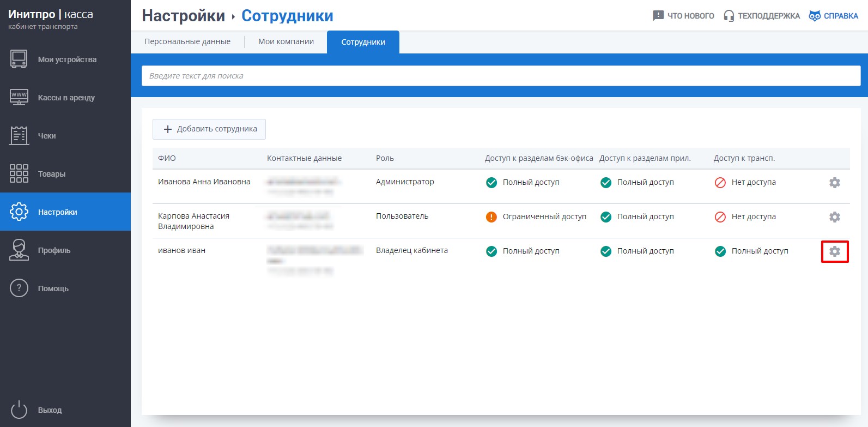Image resolution: width=868 pixels, height=427 pixels.
Task: Open Чеки menu label
Action: 47,136
